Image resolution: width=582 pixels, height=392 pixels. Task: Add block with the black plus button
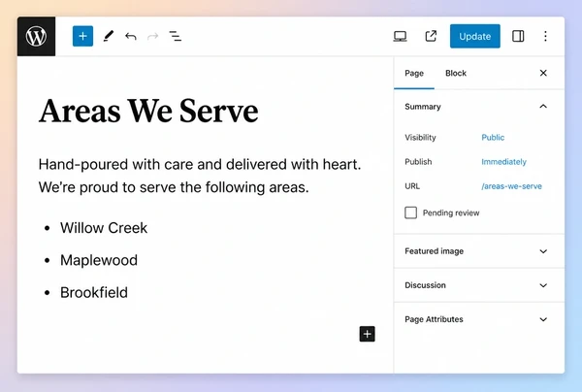pos(367,334)
